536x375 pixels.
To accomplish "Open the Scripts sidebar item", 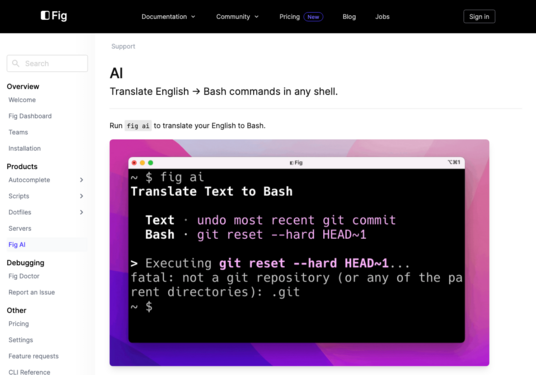I will [19, 196].
